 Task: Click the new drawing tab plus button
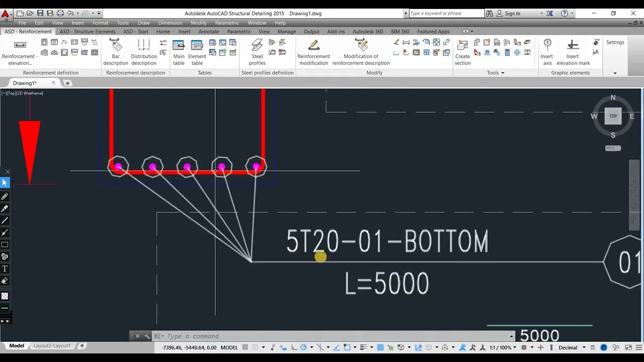coord(67,83)
